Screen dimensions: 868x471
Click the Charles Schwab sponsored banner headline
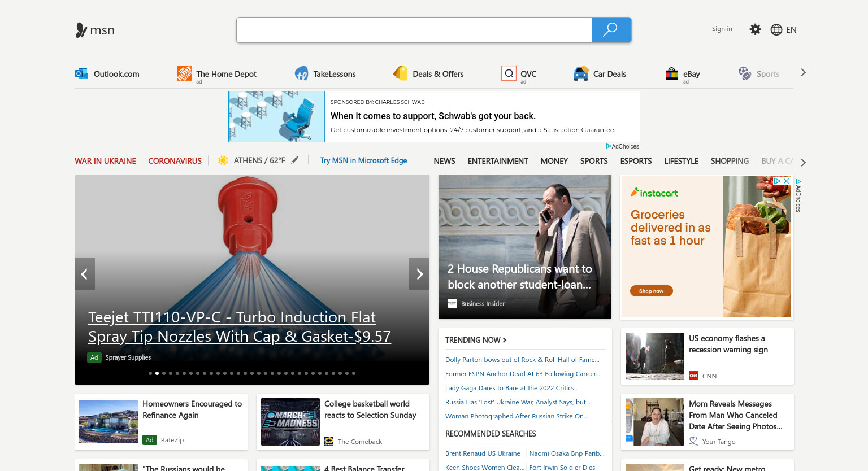(x=433, y=116)
